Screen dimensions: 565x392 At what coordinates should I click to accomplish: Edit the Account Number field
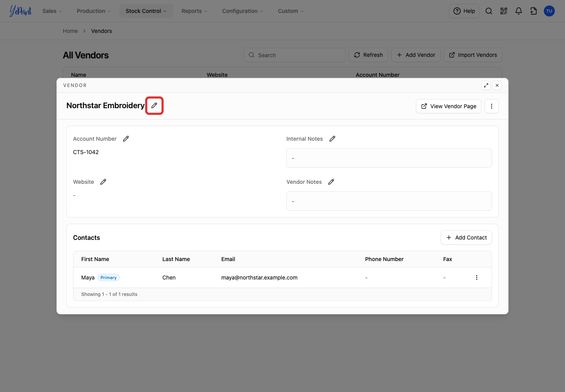(x=126, y=139)
